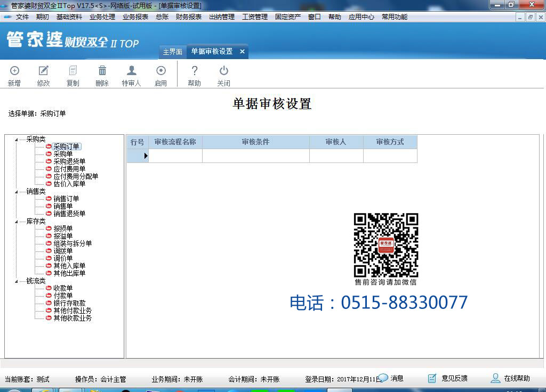Click the 审核方式 column header
The image size is (546, 392).
click(x=390, y=142)
